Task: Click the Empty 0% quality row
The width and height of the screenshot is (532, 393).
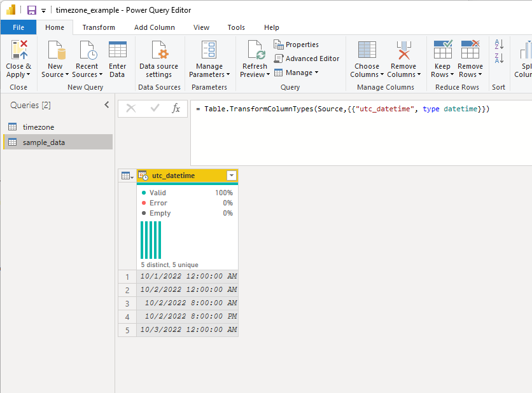Action: click(x=187, y=213)
